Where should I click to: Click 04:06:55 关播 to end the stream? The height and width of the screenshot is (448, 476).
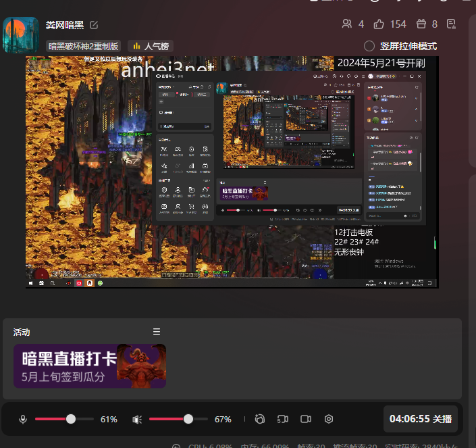pyautogui.click(x=421, y=419)
